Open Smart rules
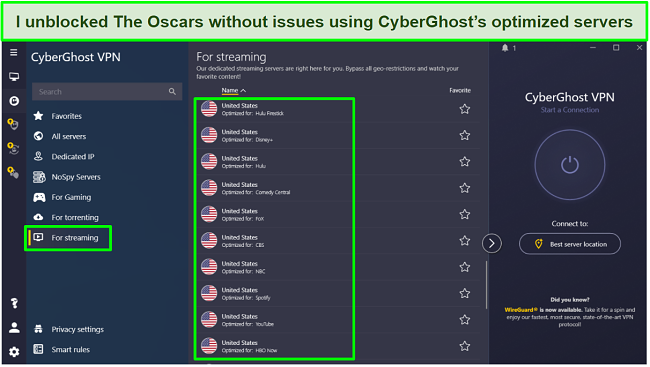The width and height of the screenshot is (650, 367). click(x=70, y=350)
